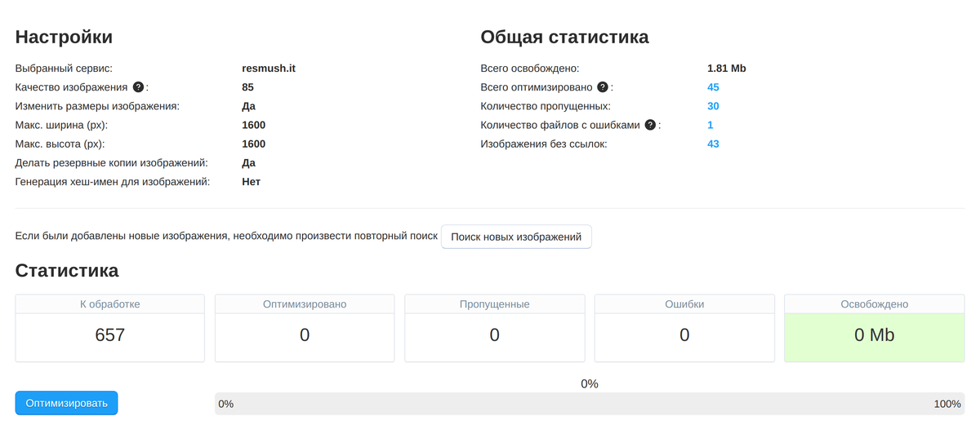Screen dimensions: 980x443
Task: Click Изменить размеры изображения value Да
Action: tap(249, 106)
